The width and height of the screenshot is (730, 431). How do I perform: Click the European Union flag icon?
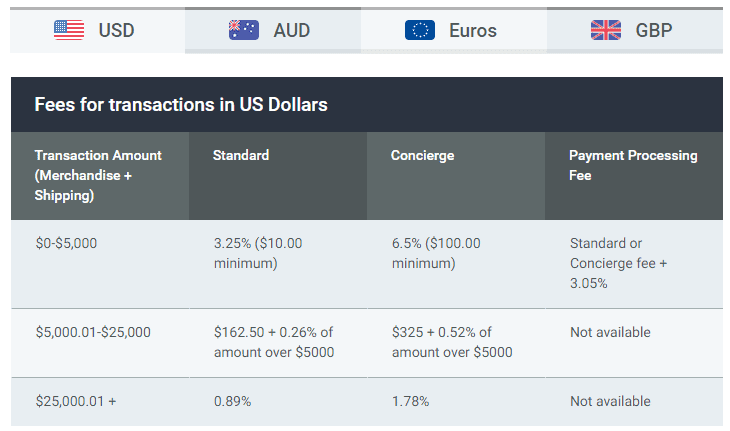coord(419,30)
